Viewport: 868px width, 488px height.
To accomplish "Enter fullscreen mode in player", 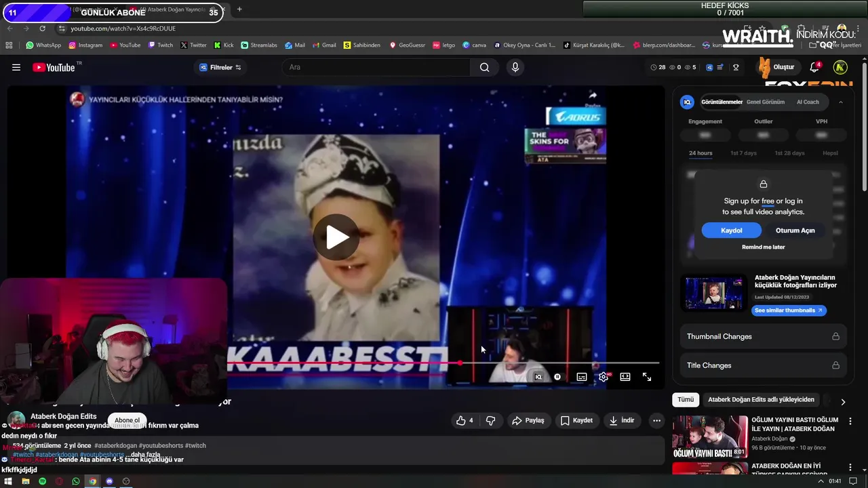I will 647,377.
